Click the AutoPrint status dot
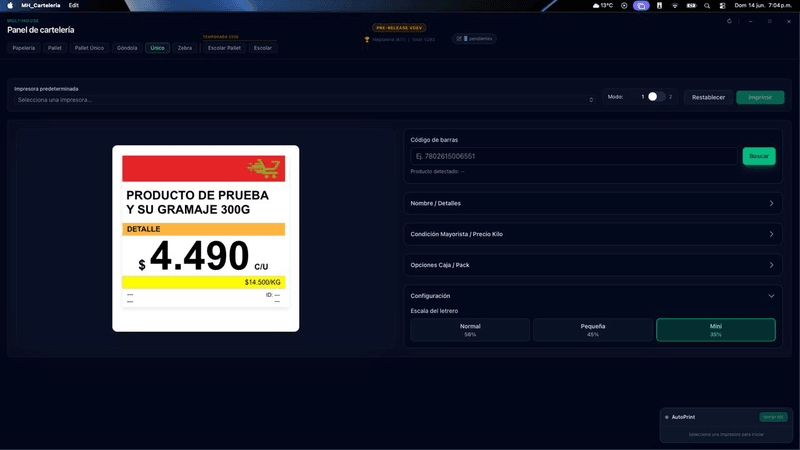This screenshot has height=450, width=800. click(x=666, y=417)
